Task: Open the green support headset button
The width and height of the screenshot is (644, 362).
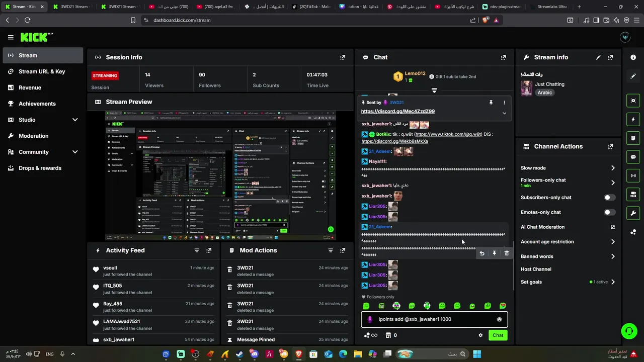Action: pos(629,331)
